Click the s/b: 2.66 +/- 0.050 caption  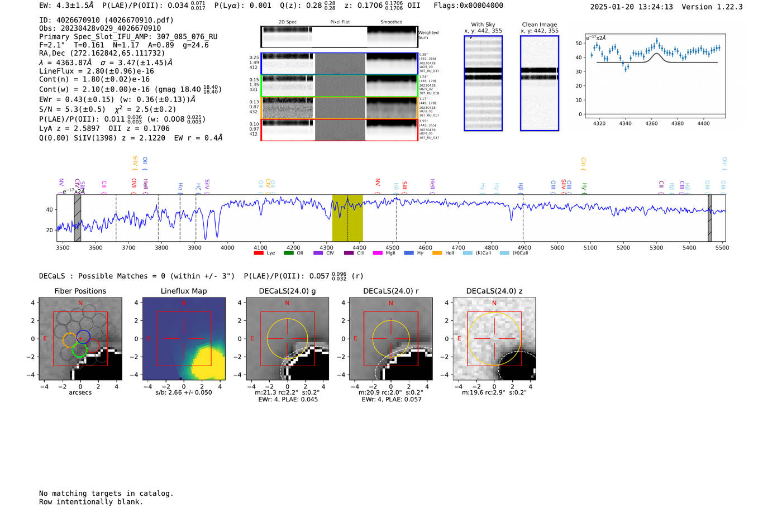pyautogui.click(x=184, y=392)
